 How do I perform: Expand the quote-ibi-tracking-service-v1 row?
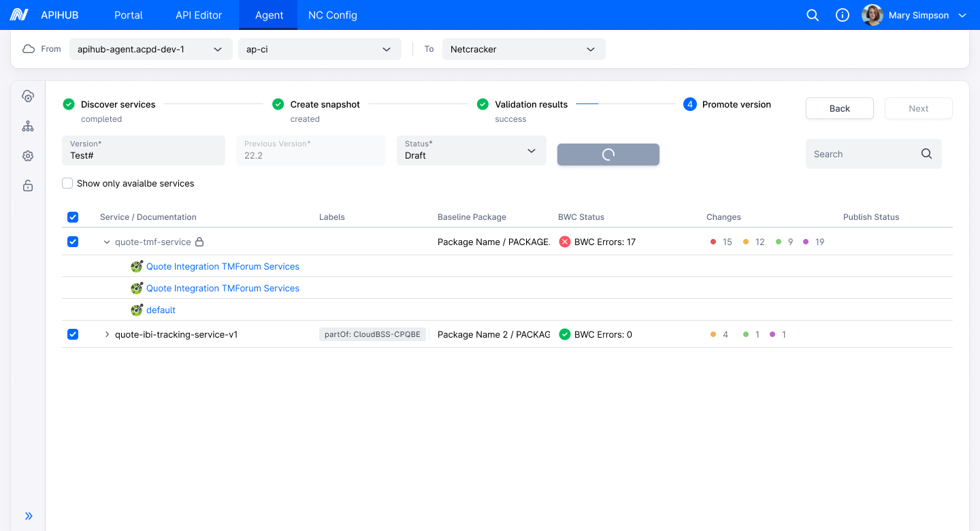pyautogui.click(x=107, y=334)
